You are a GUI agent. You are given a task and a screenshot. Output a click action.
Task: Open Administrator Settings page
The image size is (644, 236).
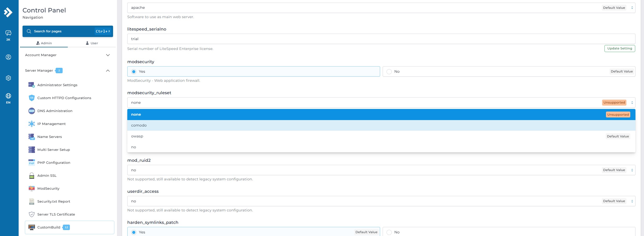(57, 85)
